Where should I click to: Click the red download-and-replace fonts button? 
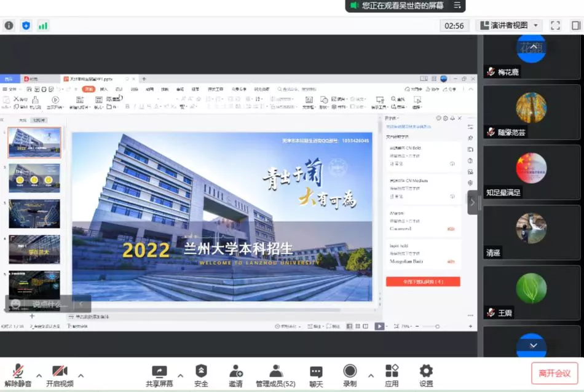pos(423,282)
